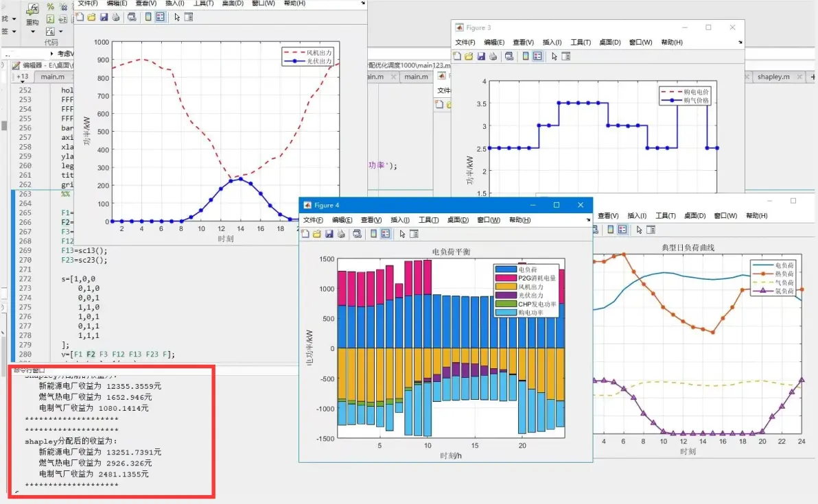
Task: Switch to the shapley.m editor tab
Action: 773,77
